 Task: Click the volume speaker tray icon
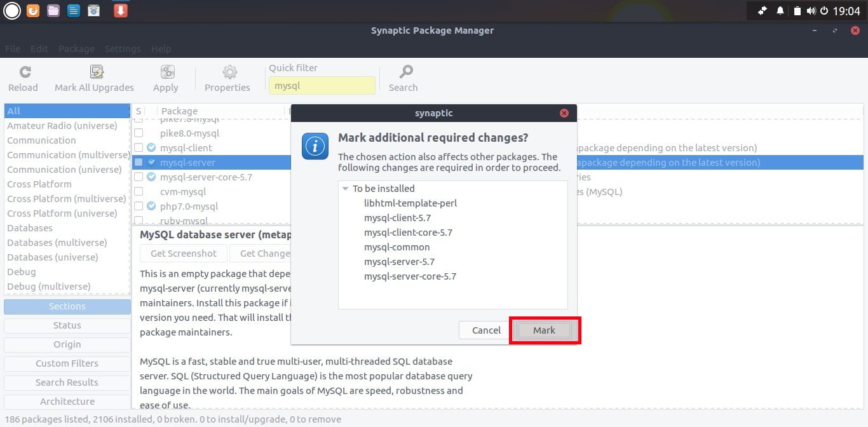tap(811, 11)
